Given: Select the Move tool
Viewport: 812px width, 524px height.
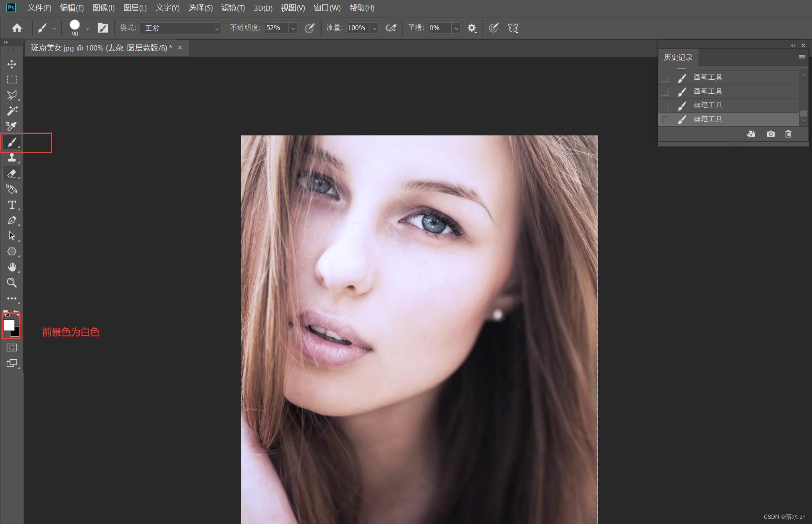Looking at the screenshot, I should click(x=12, y=64).
